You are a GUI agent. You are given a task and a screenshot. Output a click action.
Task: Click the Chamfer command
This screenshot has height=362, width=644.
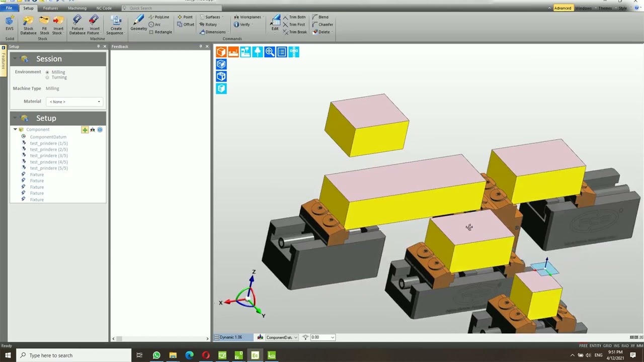[x=323, y=25]
